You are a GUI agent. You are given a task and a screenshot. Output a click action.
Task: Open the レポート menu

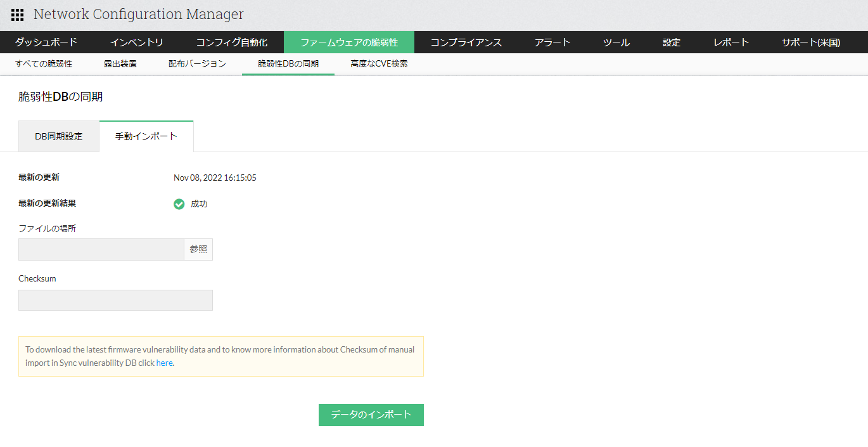tap(731, 42)
